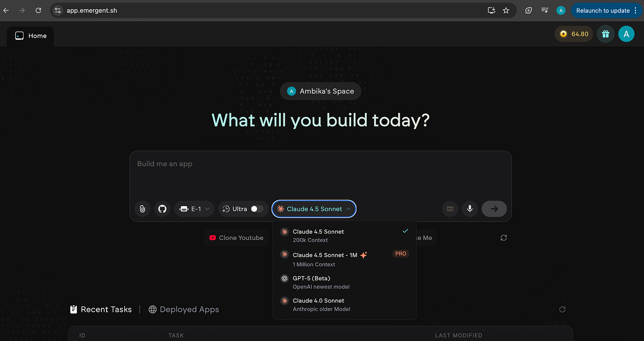This screenshot has height=341, width=644.
Task: Click the sparkle icon next to 1M
Action: (x=364, y=255)
